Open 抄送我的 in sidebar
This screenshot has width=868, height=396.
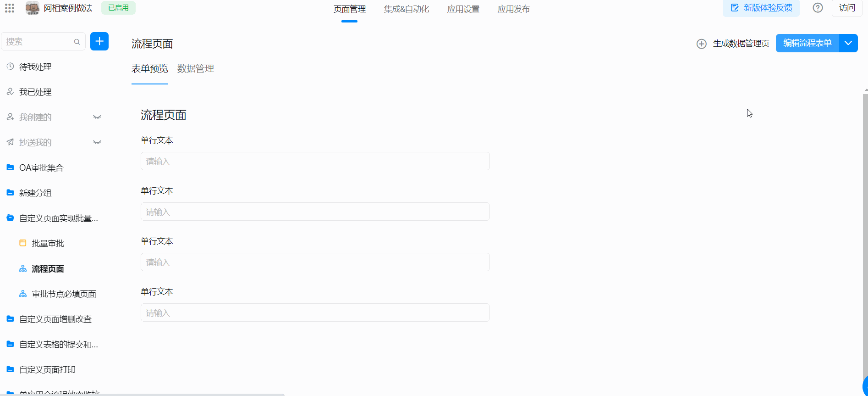point(35,143)
